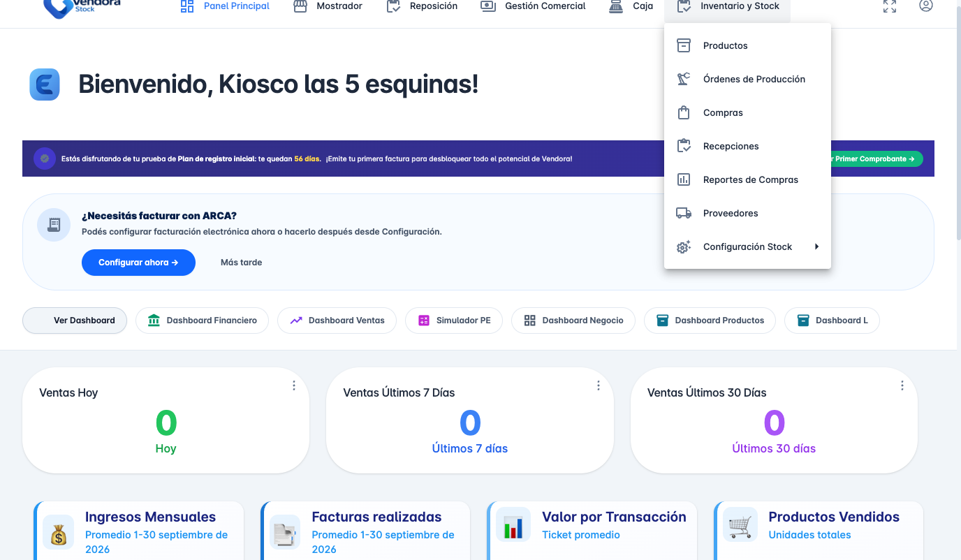Viewport: 961px width, 560px height.
Task: Toggle fullscreen mode icon
Action: pyautogui.click(x=890, y=6)
